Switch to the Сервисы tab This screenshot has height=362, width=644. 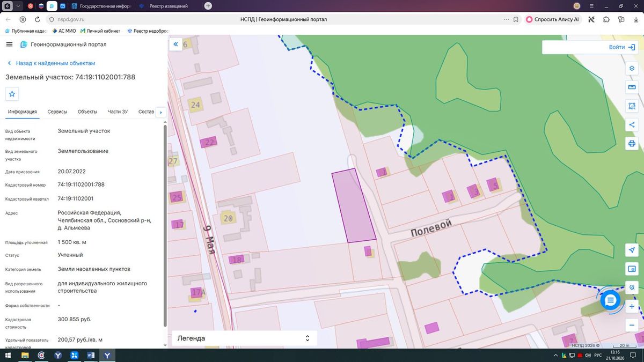(x=57, y=112)
